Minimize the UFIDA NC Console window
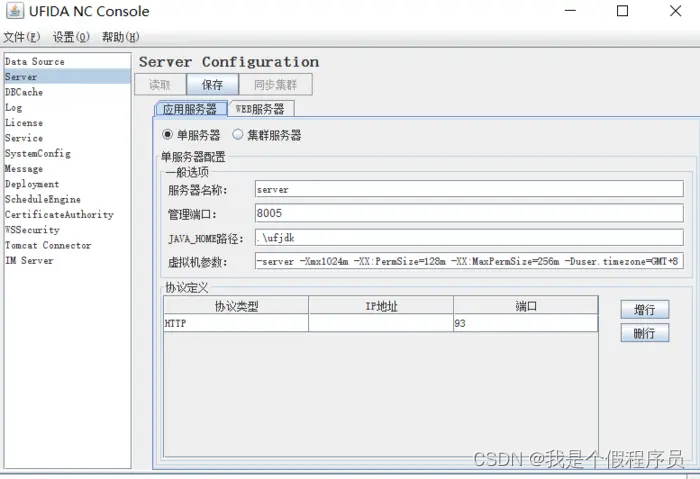 click(571, 11)
